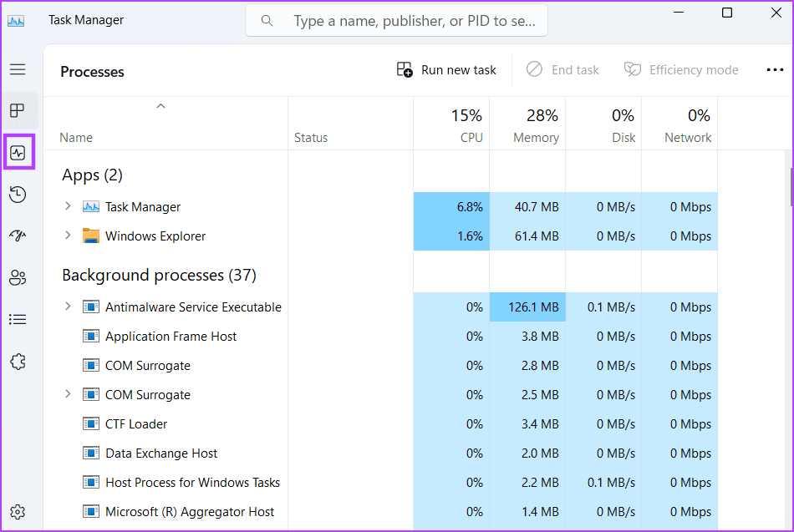Click the 126.1 MB memory cell

tap(527, 307)
